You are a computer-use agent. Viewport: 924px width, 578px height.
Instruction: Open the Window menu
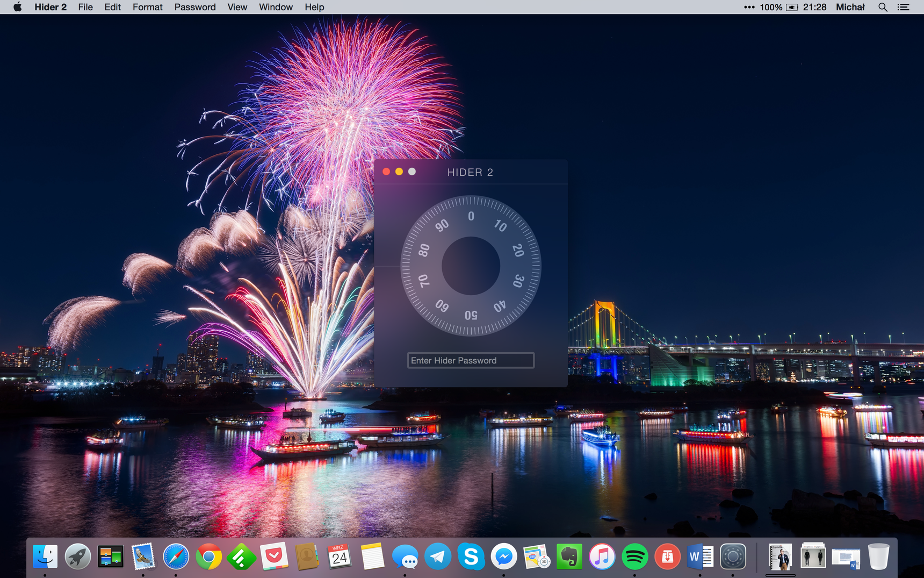tap(276, 7)
